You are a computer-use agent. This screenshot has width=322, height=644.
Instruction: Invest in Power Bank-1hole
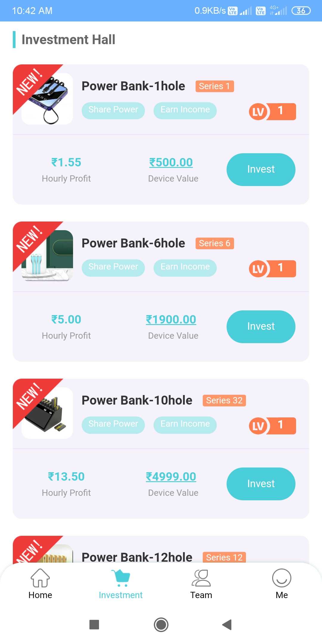(261, 169)
